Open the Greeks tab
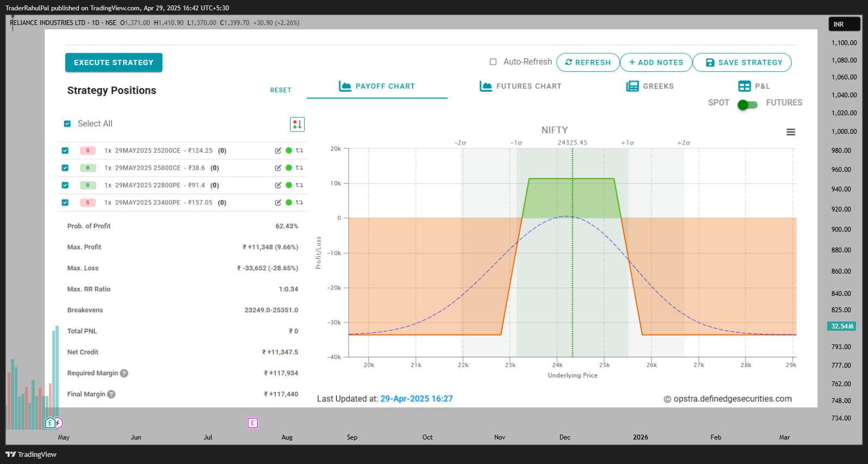 (x=650, y=86)
